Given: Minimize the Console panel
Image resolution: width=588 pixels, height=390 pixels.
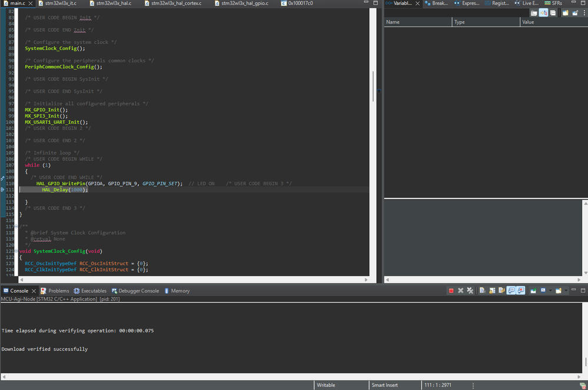Looking at the screenshot, I should click(573, 291).
